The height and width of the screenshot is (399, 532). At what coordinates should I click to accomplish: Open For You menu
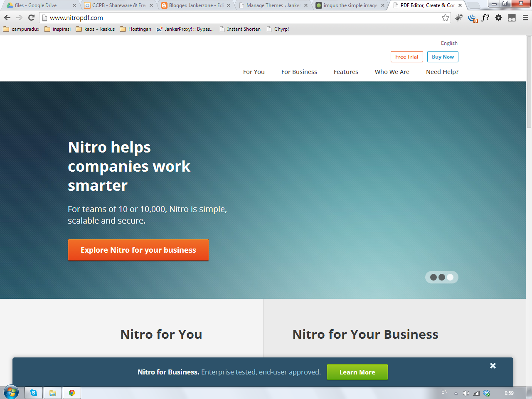coord(254,72)
